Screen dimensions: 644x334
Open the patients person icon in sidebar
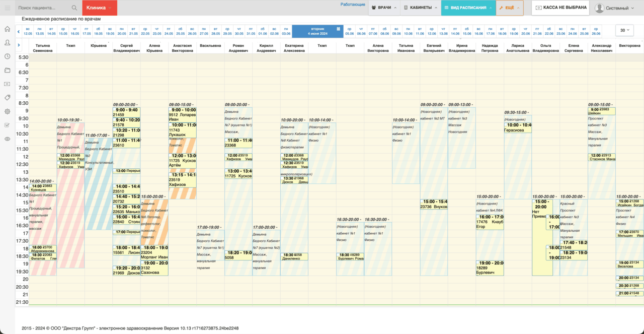(x=8, y=43)
